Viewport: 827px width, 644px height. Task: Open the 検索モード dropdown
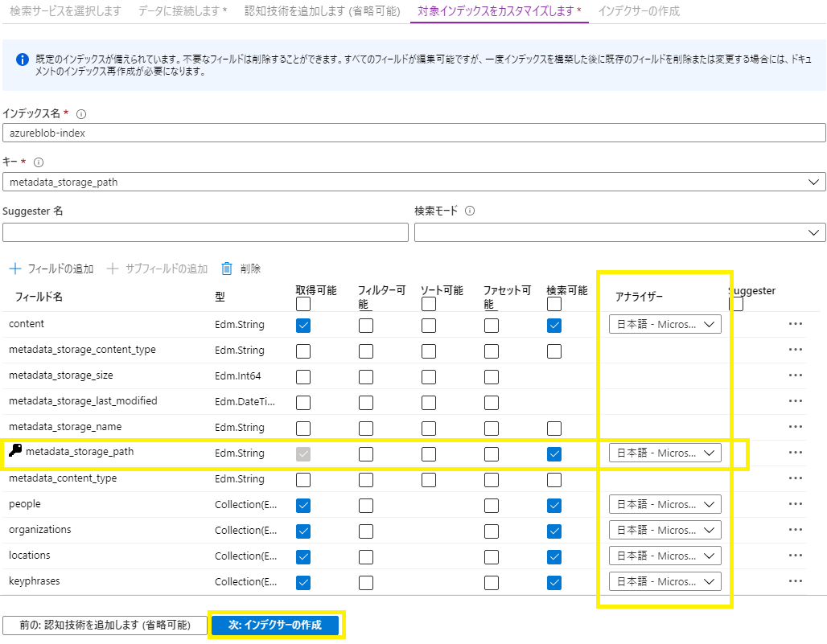pyautogui.click(x=619, y=232)
